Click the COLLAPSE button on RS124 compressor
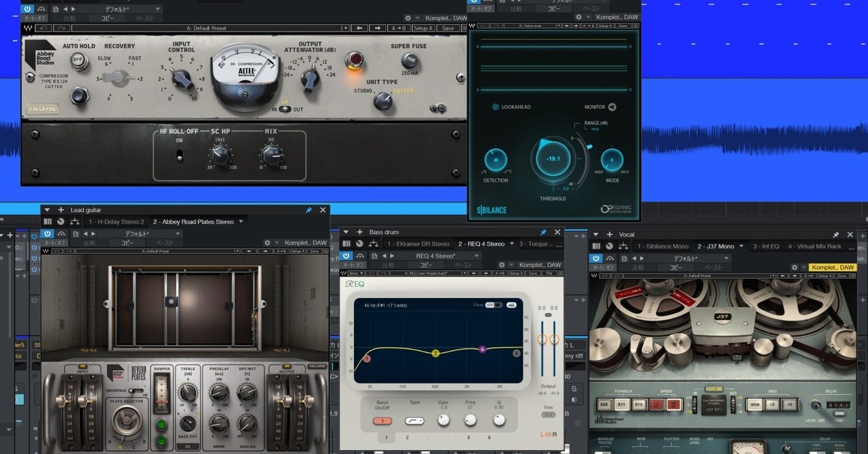868x454 pixels. (43, 109)
